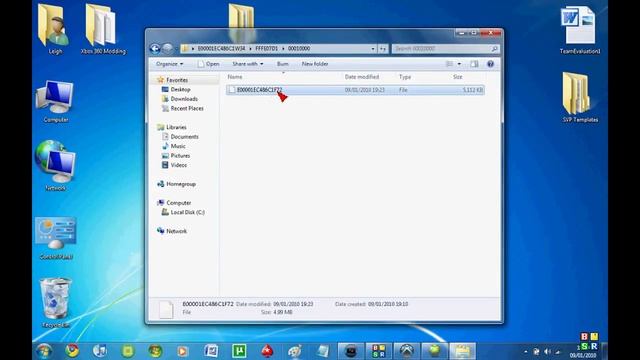Open Downloads under Favorites
Viewport: 640px width, 360px height.
(x=184, y=99)
